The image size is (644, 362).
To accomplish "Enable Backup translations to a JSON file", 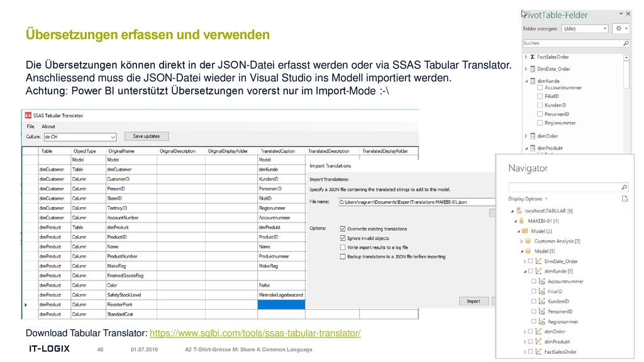I will pos(343,256).
